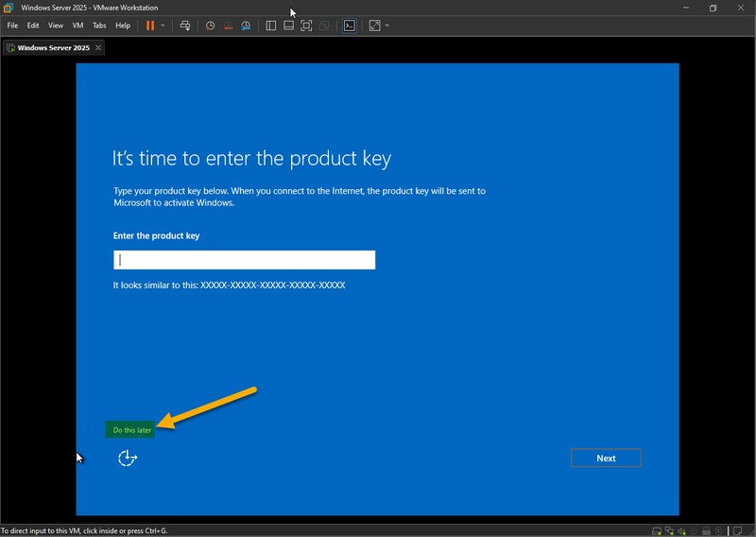The height and width of the screenshot is (537, 756).
Task: Open the power options dropdown beside pause
Action: [x=163, y=26]
